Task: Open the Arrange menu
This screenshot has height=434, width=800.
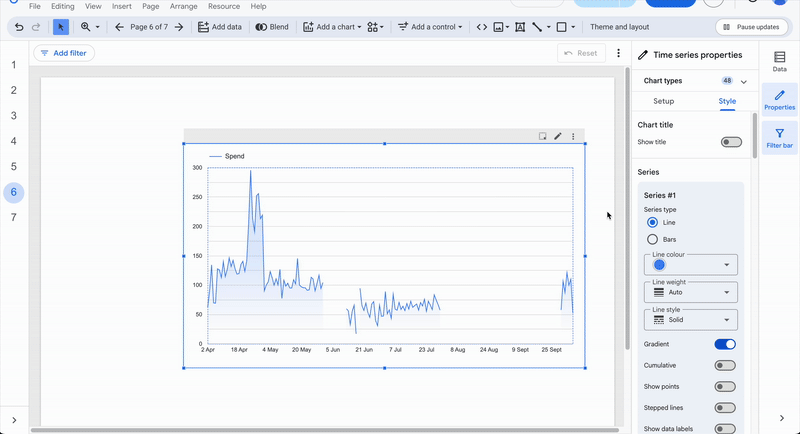Action: (184, 6)
